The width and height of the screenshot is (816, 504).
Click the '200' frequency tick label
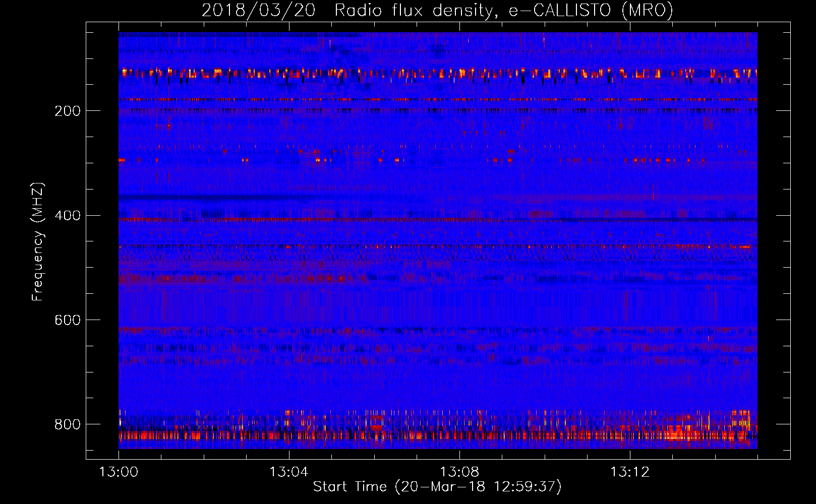(x=67, y=111)
